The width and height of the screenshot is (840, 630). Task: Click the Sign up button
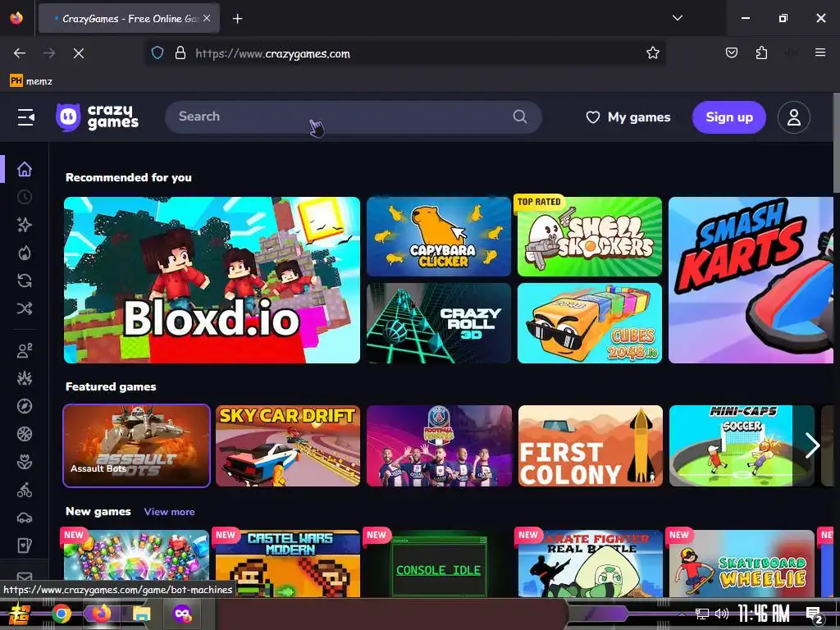[x=728, y=117]
